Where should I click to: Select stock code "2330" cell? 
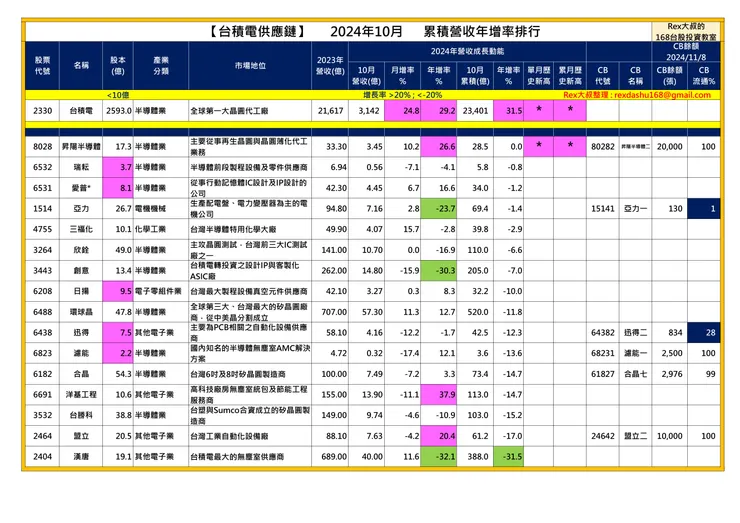[x=42, y=111]
